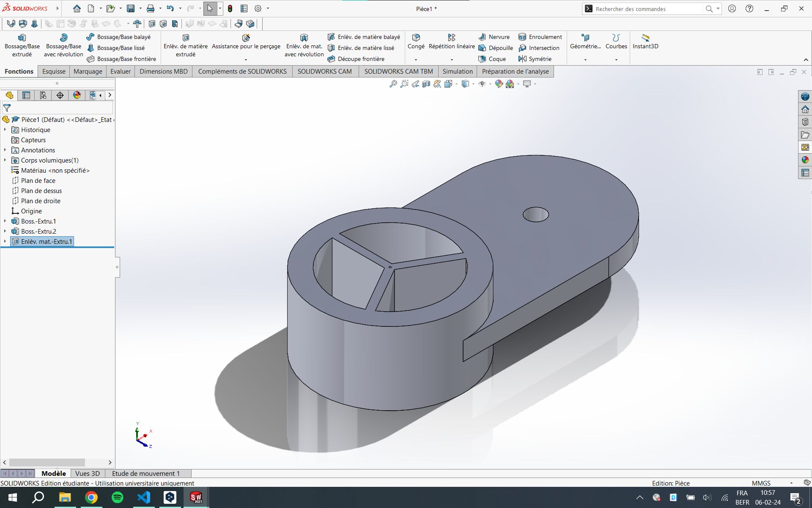Select Bossage/Base lissé
The image size is (812, 508).
[116, 48]
